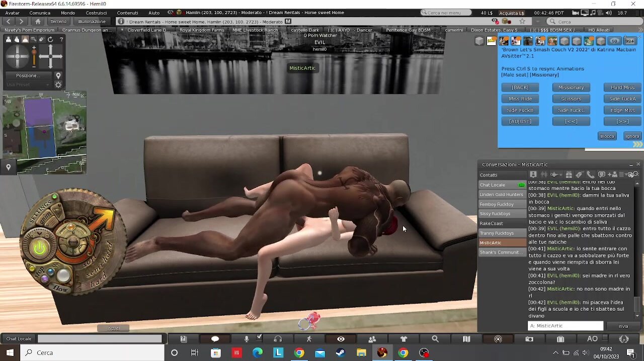
Task: Toggle the checkbox next to the microphone
Action: click(259, 337)
